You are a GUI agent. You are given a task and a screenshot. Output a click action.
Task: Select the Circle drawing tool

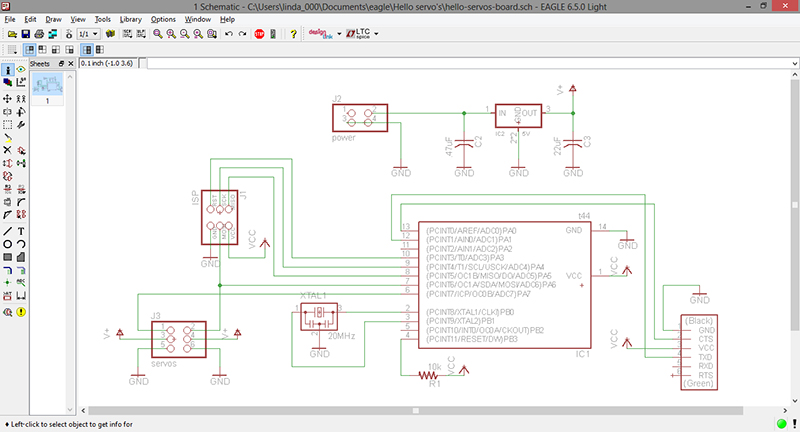tap(8, 244)
